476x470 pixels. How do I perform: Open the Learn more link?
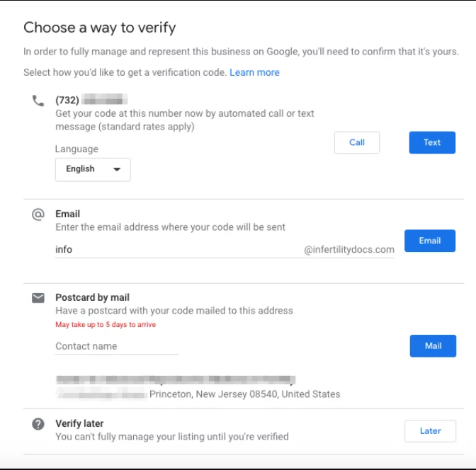pos(254,73)
